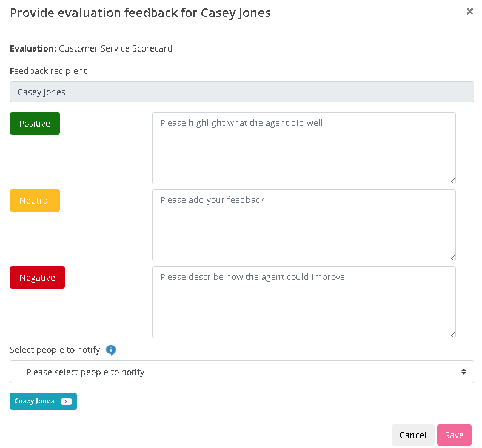This screenshot has height=448, width=482.
Task: Click the Casey Jones notify tag label
Action: [x=35, y=401]
